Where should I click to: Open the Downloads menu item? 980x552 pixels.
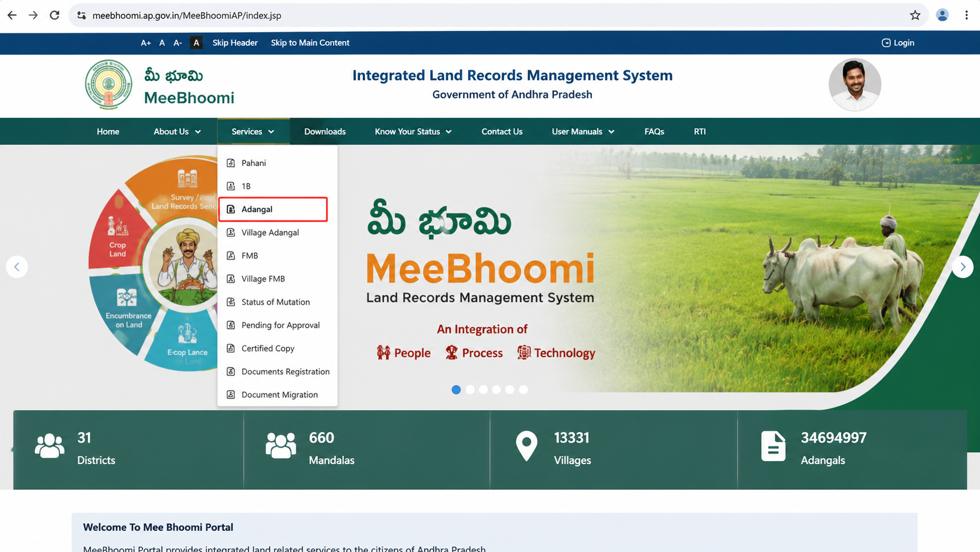coord(325,131)
